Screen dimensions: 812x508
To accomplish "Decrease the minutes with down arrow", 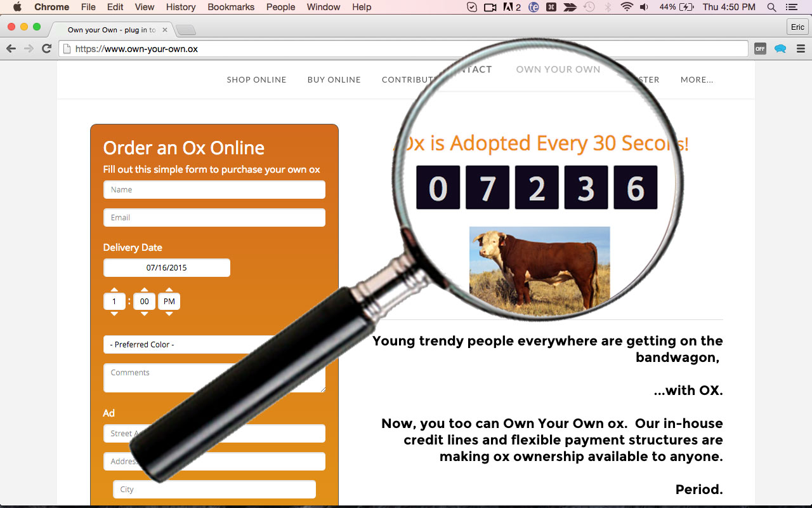I will pos(144,313).
